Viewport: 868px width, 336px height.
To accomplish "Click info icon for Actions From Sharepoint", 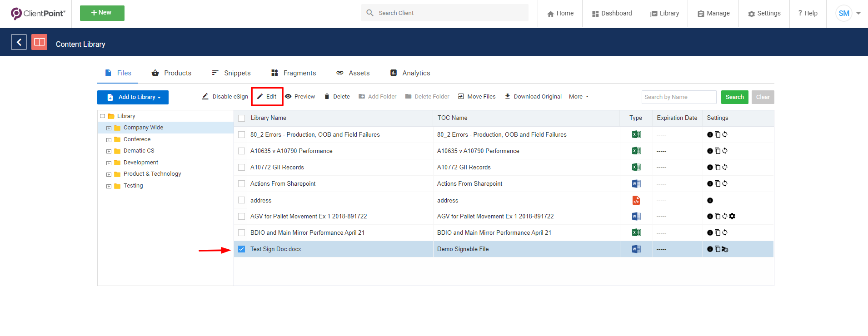I will [710, 183].
